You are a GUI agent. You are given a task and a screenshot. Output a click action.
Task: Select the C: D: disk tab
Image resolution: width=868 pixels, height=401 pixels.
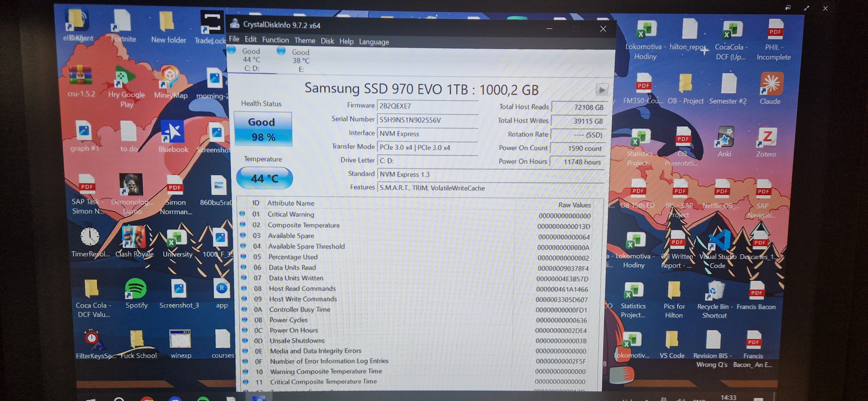point(251,60)
